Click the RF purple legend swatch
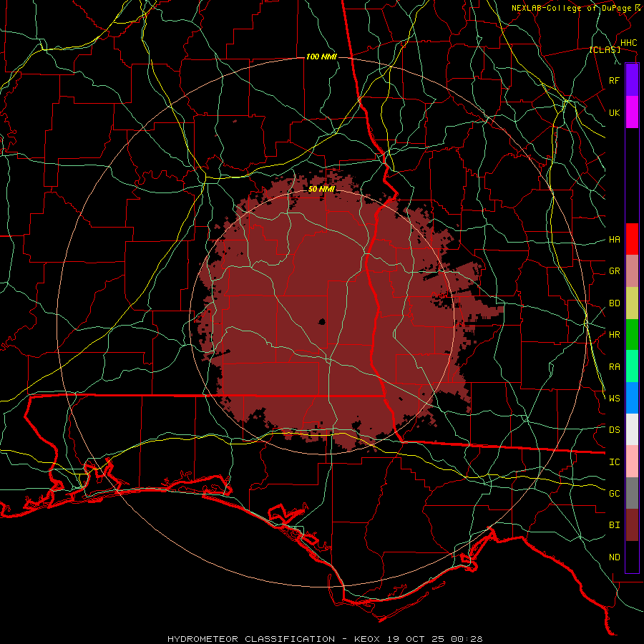This screenshot has height=644, width=644. click(x=632, y=80)
